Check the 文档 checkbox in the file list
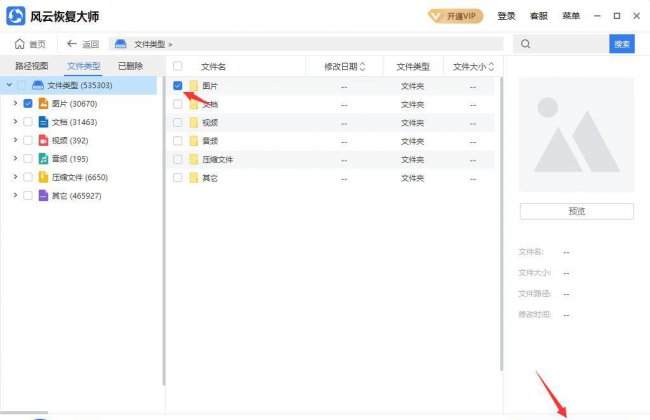Image resolution: width=650 pixels, height=420 pixels. point(177,104)
